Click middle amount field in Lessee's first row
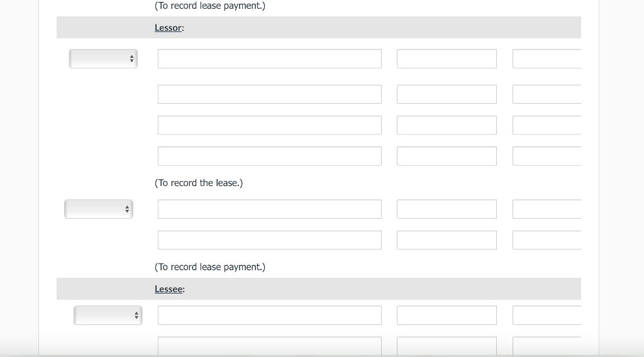The image size is (644, 357). (447, 316)
